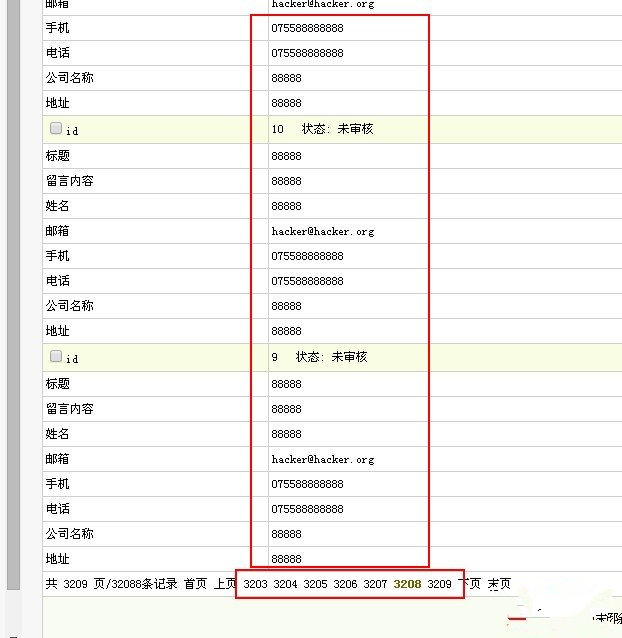Go to first page via 首页

click(195, 584)
